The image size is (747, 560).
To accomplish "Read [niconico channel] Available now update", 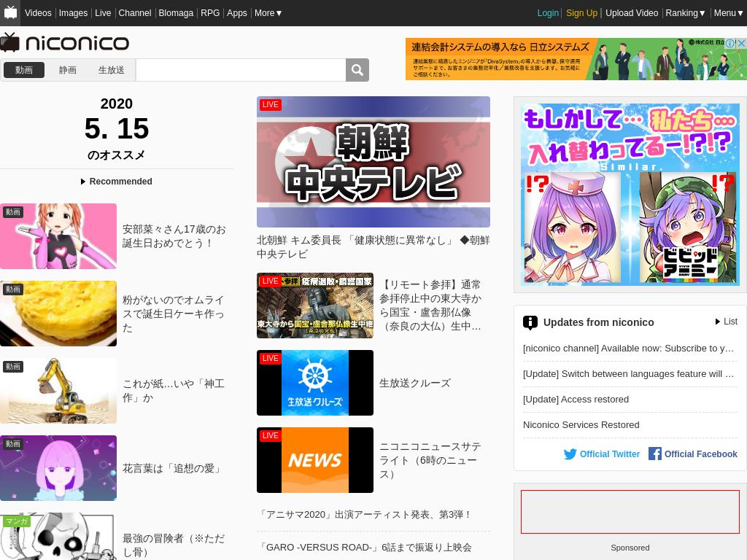I will [x=629, y=349].
